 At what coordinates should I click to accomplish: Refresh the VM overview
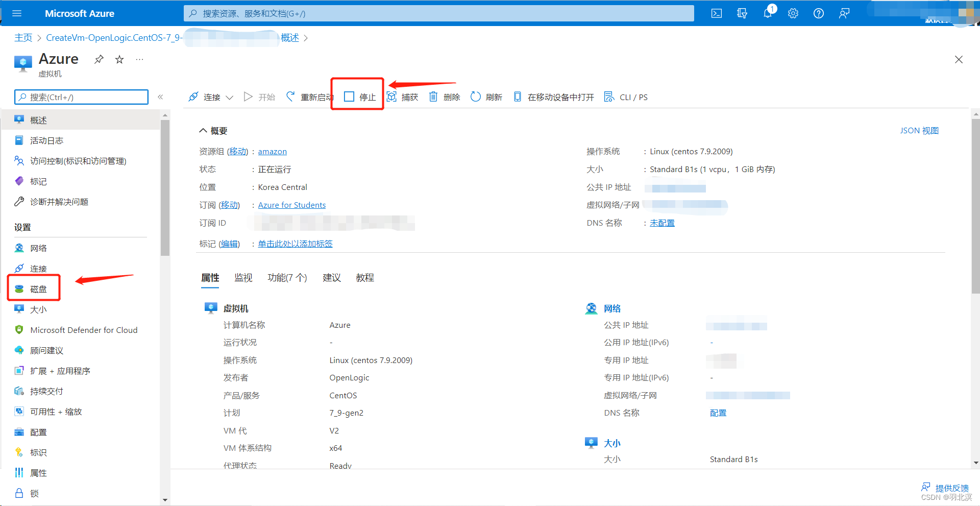pos(486,97)
